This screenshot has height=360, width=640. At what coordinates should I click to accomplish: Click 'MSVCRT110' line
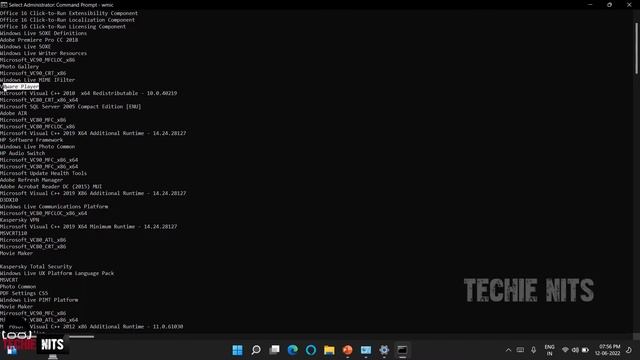(13, 233)
